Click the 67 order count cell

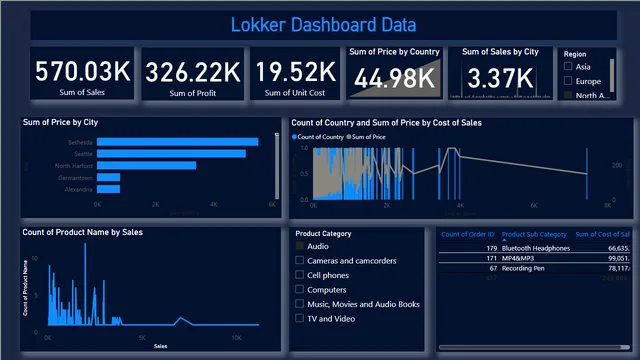point(493,268)
